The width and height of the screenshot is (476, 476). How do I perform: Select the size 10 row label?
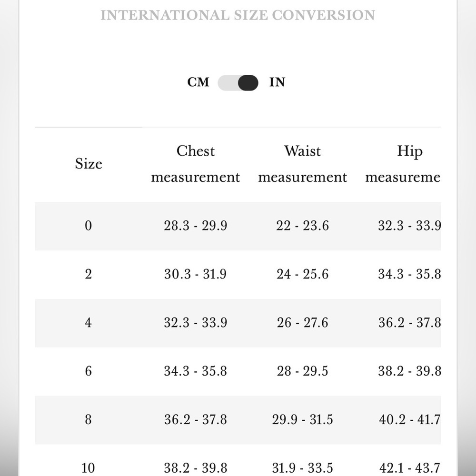tap(88, 468)
